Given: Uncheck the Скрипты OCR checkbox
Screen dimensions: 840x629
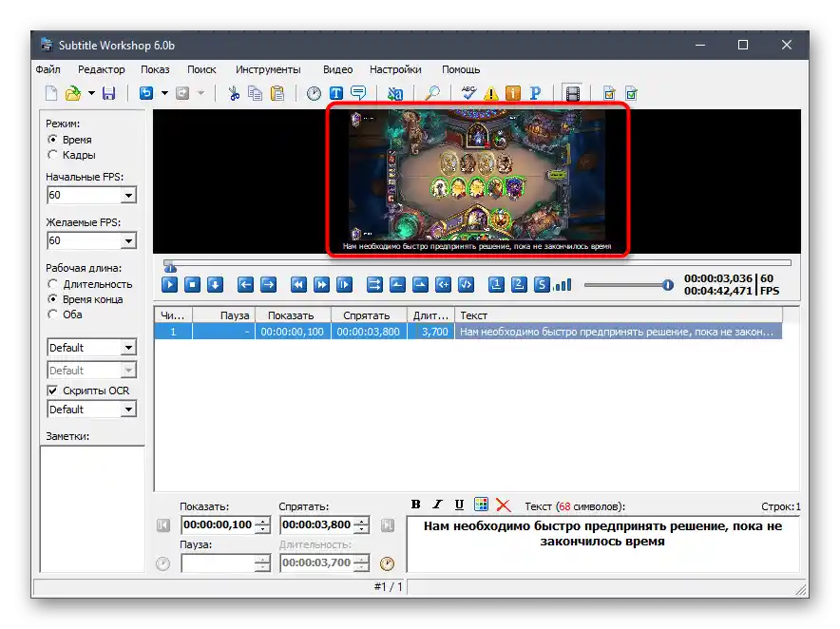Looking at the screenshot, I should [x=53, y=391].
